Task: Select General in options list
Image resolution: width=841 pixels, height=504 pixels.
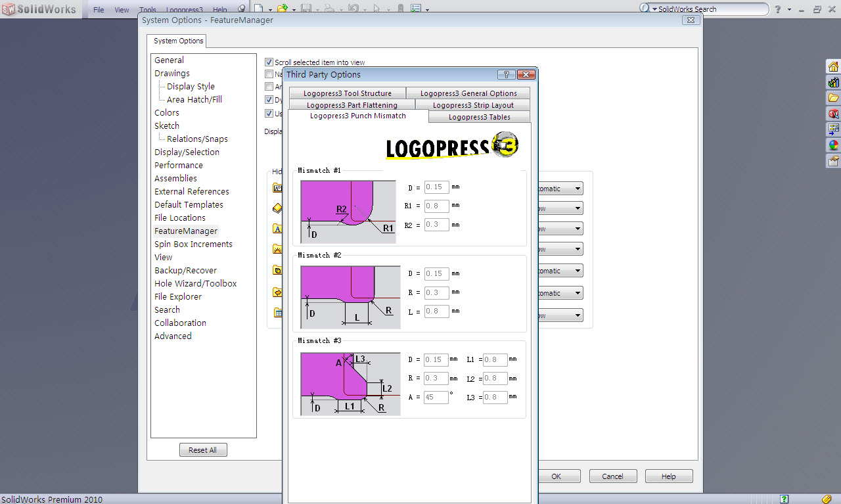Action: point(170,60)
